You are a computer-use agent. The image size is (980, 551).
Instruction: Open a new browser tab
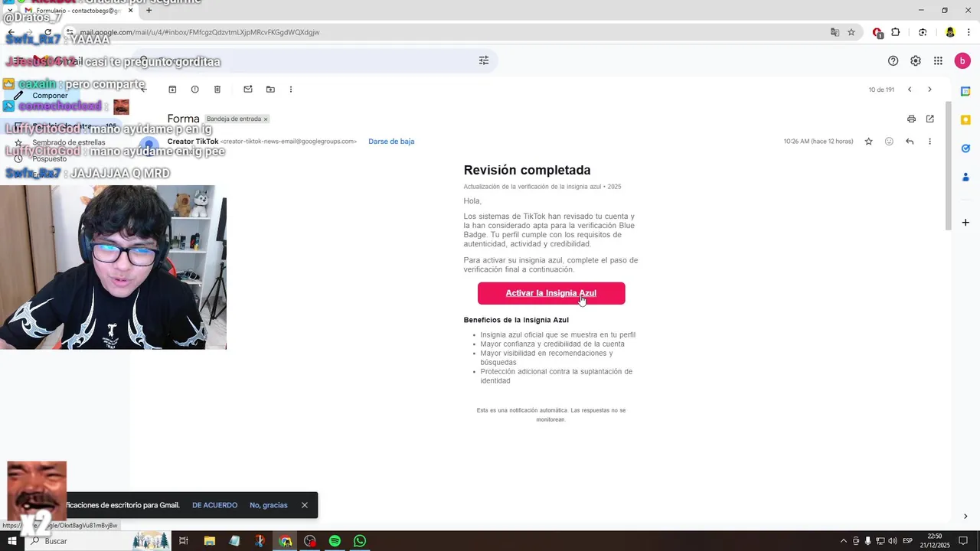pyautogui.click(x=149, y=10)
